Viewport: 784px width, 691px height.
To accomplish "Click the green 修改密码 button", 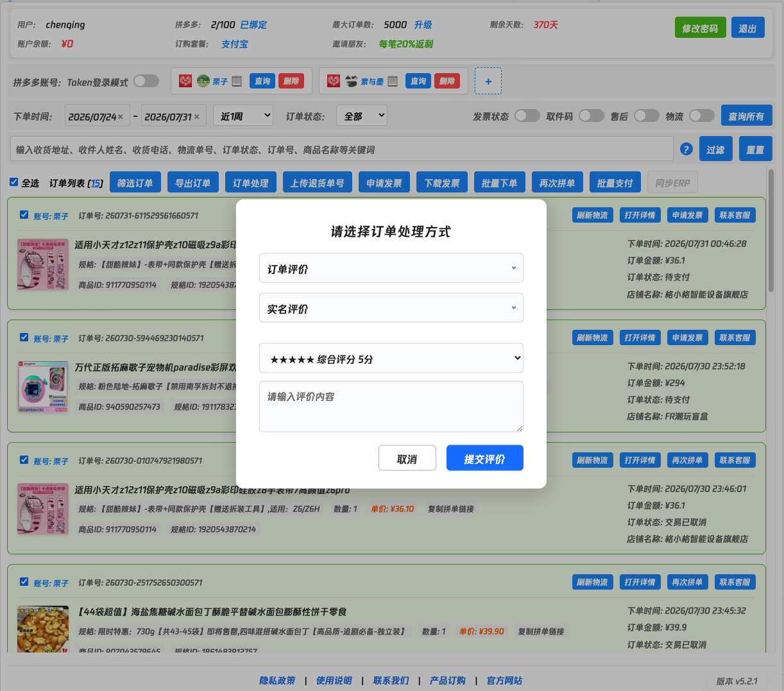I will pos(700,28).
